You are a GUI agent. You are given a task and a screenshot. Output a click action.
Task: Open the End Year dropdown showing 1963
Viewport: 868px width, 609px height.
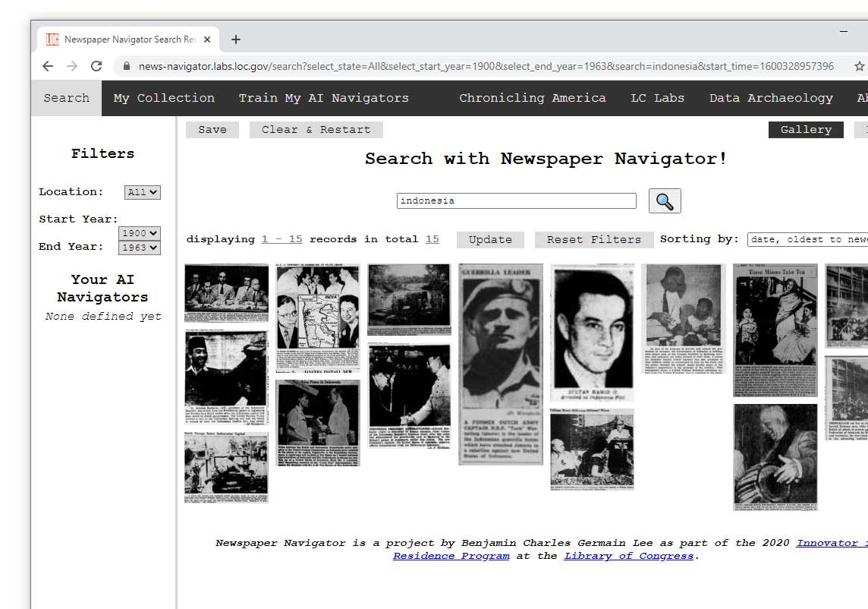(x=140, y=248)
